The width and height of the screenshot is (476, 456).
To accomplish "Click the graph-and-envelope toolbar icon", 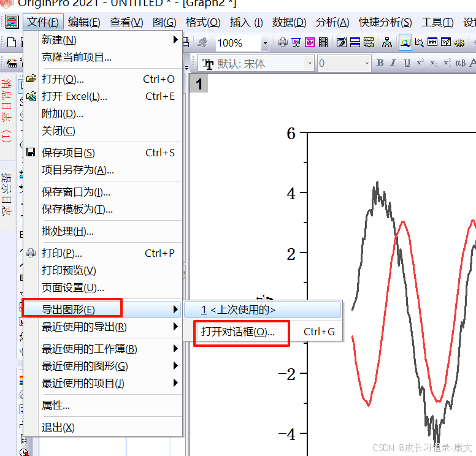I will (369, 42).
